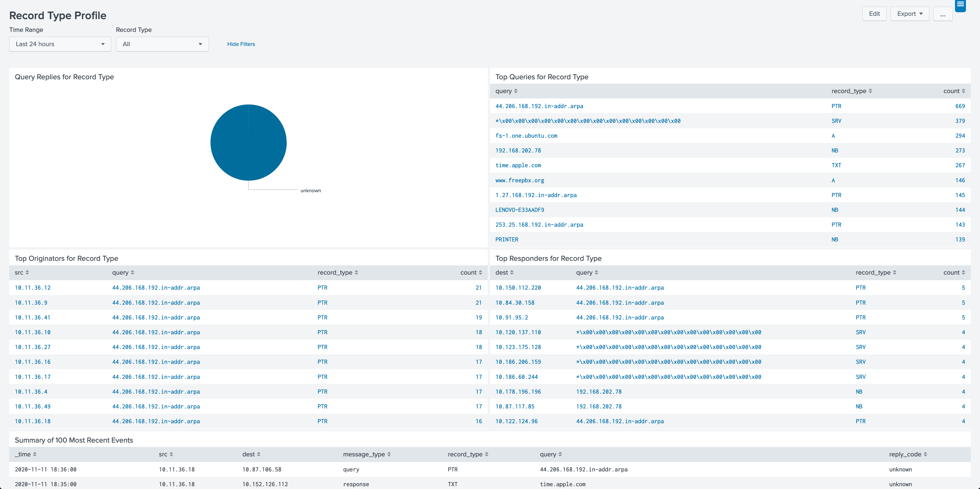The width and height of the screenshot is (980, 489).
Task: Select originator source 10.11.36.12
Action: (33, 288)
